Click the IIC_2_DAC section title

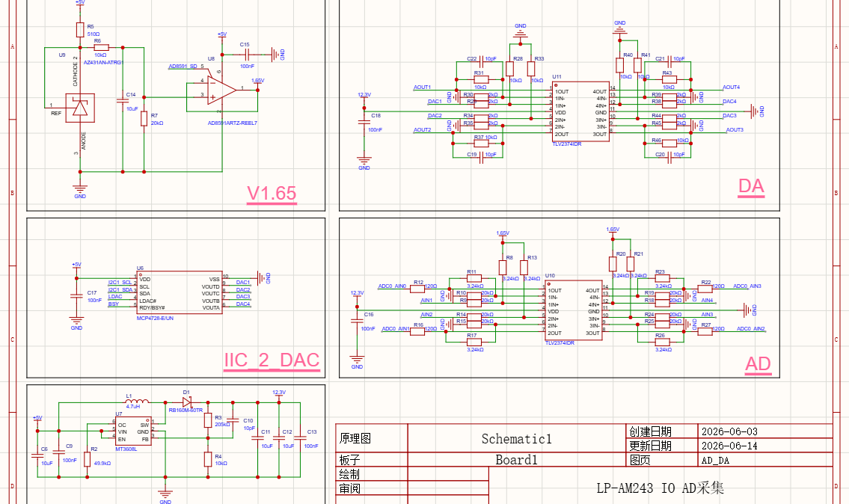(x=272, y=360)
